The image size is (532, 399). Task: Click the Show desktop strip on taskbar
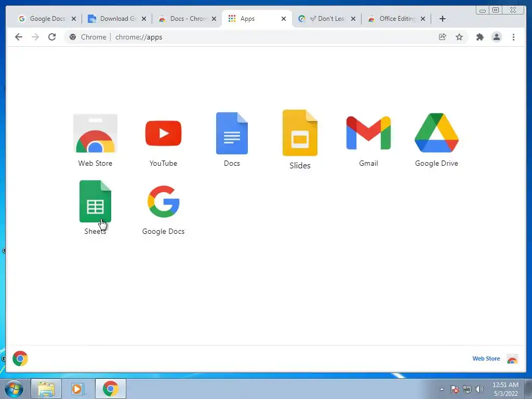point(528,389)
